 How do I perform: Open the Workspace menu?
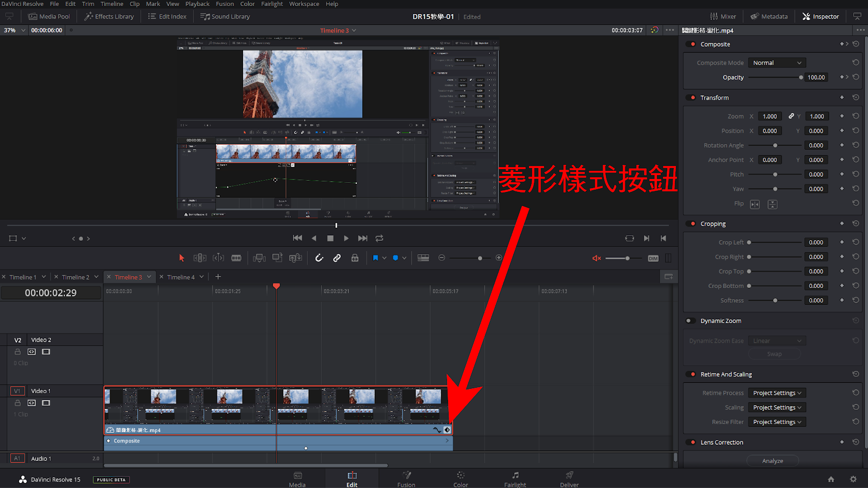pos(304,4)
